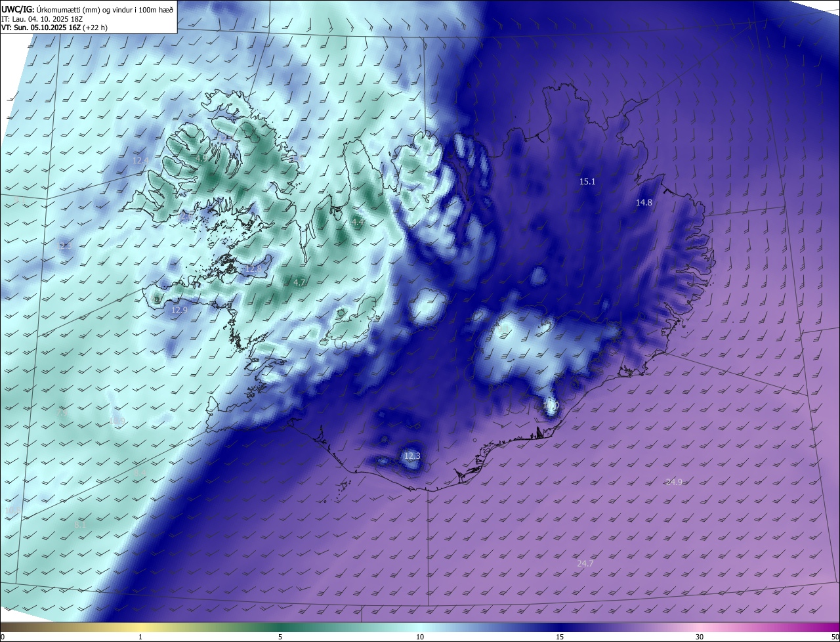The height and width of the screenshot is (642, 840).
Task: Click the 4.7 value label on the map
Action: [299, 283]
